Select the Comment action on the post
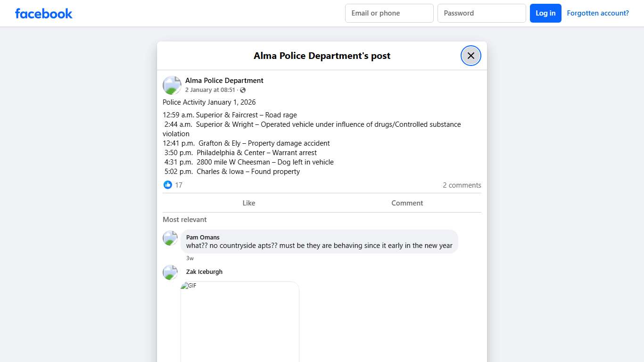 tap(407, 203)
